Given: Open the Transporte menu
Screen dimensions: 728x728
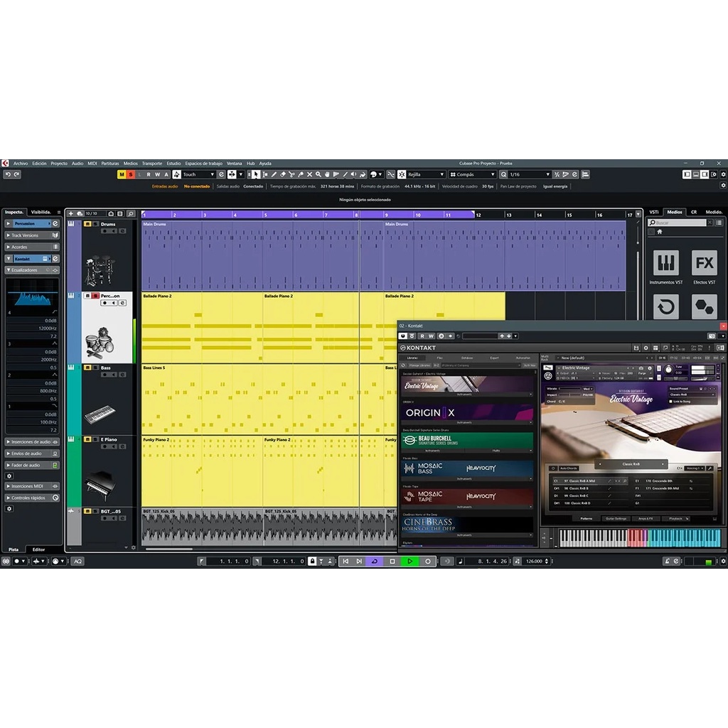Looking at the screenshot, I should [x=152, y=164].
